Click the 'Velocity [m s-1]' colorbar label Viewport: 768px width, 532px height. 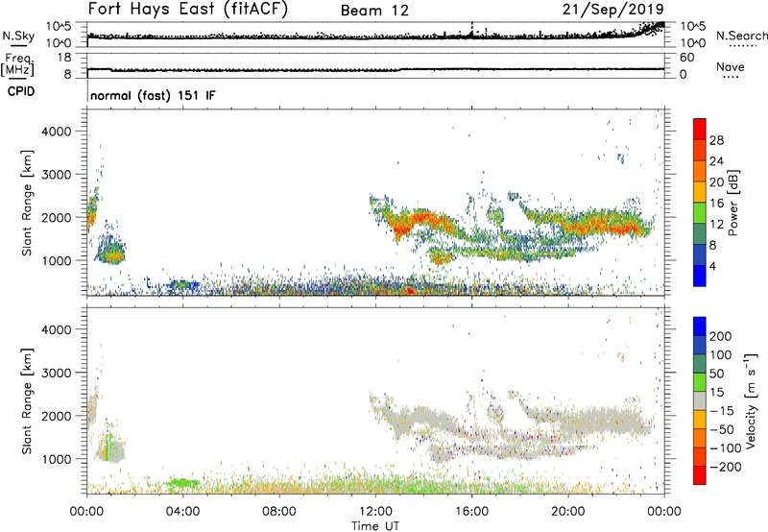pos(751,400)
